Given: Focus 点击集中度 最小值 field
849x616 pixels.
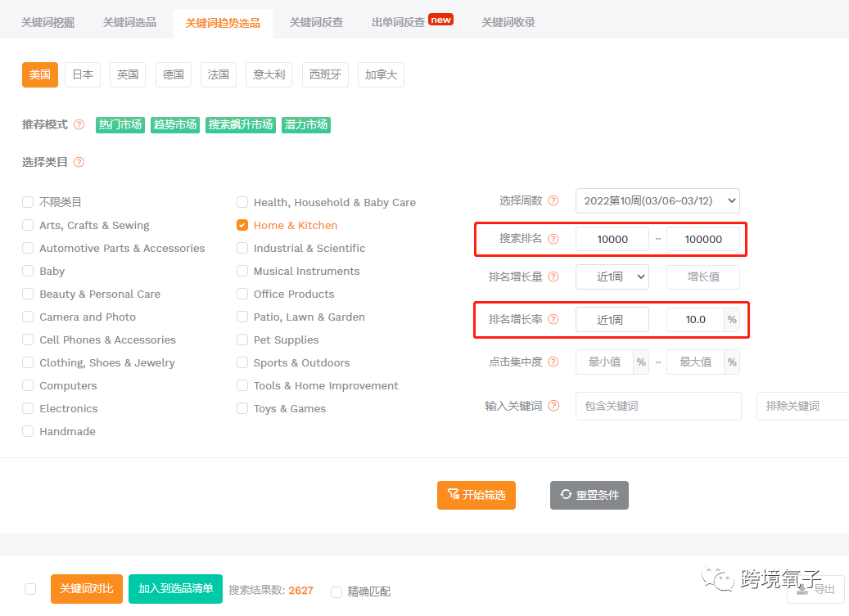Looking at the screenshot, I should click(604, 362).
